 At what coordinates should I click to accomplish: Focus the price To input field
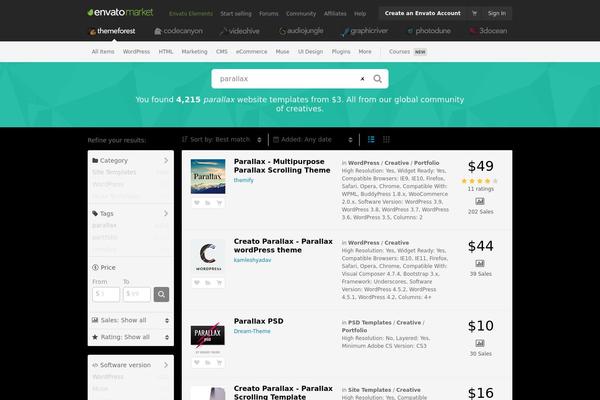[x=137, y=294]
